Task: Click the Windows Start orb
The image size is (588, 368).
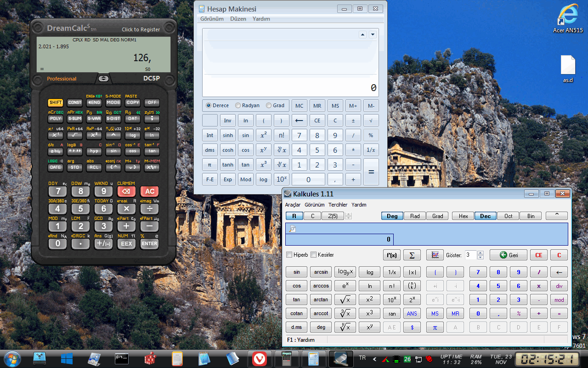Action: pos(12,359)
